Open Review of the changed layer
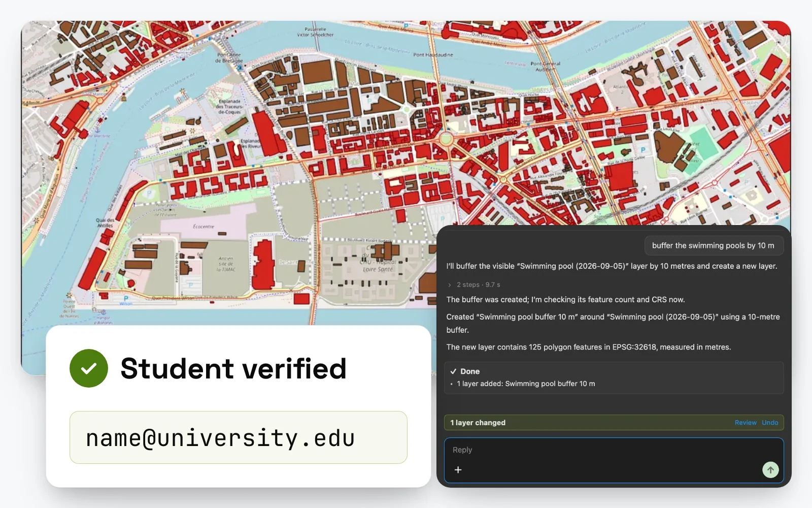The height and width of the screenshot is (508, 812). tap(746, 423)
